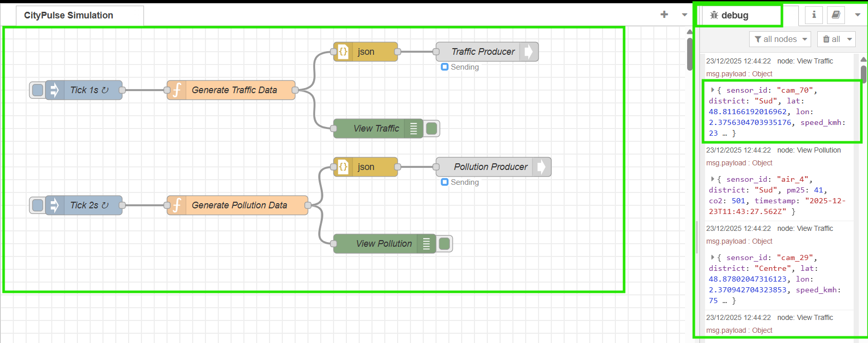Image resolution: width=868 pixels, height=343 pixels.
Task: Switch to the debug sidebar tab
Action: [x=738, y=15]
